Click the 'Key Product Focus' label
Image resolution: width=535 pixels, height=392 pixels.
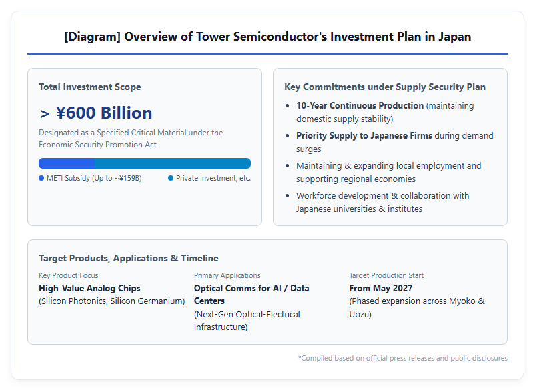(x=69, y=275)
